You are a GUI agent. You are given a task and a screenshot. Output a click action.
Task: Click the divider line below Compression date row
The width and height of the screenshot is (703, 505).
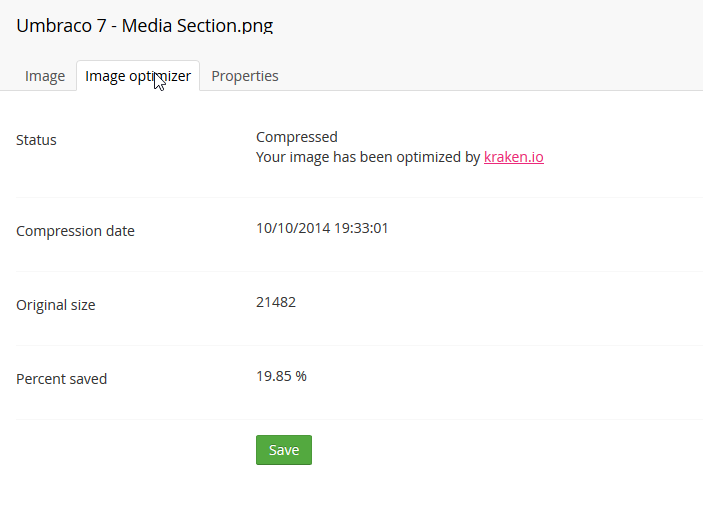click(x=360, y=271)
